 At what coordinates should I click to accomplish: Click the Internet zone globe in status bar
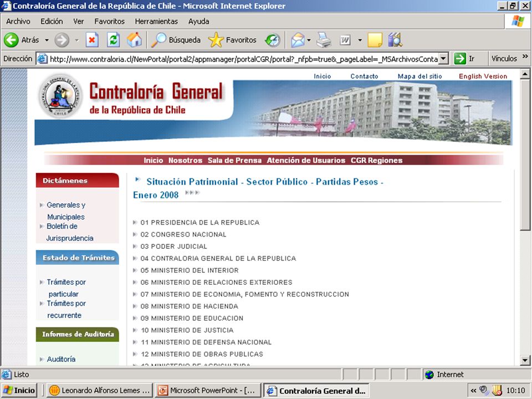click(x=429, y=375)
